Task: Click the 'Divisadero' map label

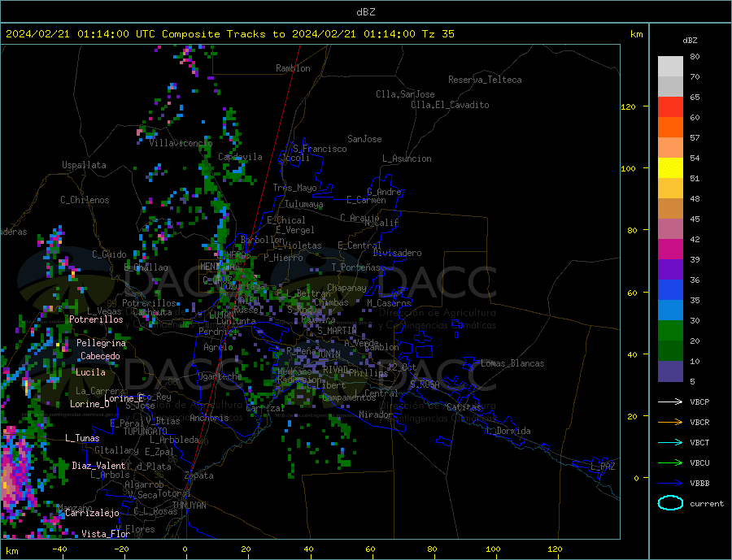Action: tap(397, 253)
